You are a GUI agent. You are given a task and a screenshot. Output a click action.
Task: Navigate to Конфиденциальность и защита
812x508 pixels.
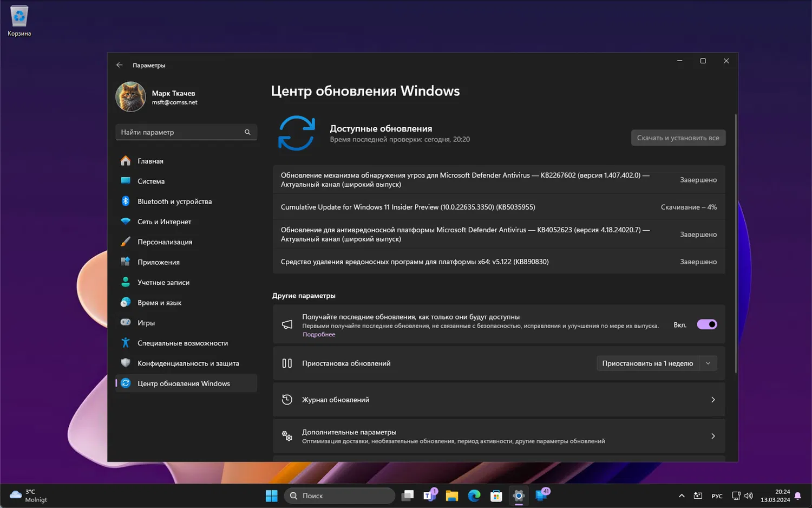(186, 363)
